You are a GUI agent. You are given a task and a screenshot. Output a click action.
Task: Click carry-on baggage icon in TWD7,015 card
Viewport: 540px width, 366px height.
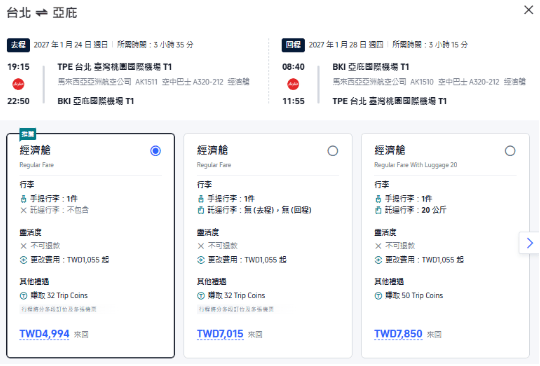(201, 199)
